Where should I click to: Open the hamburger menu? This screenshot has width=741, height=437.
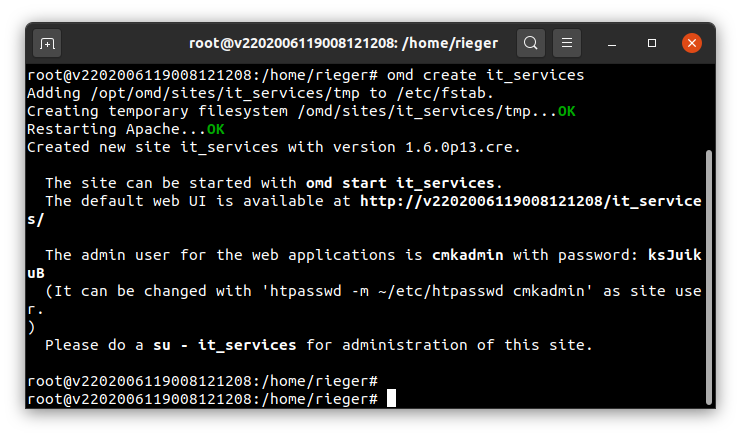(567, 43)
